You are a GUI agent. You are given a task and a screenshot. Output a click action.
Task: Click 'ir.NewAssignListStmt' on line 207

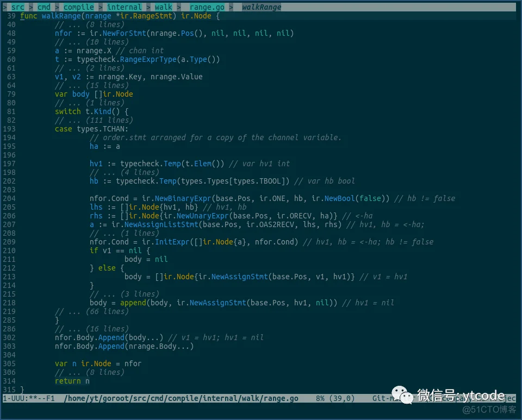(x=155, y=224)
